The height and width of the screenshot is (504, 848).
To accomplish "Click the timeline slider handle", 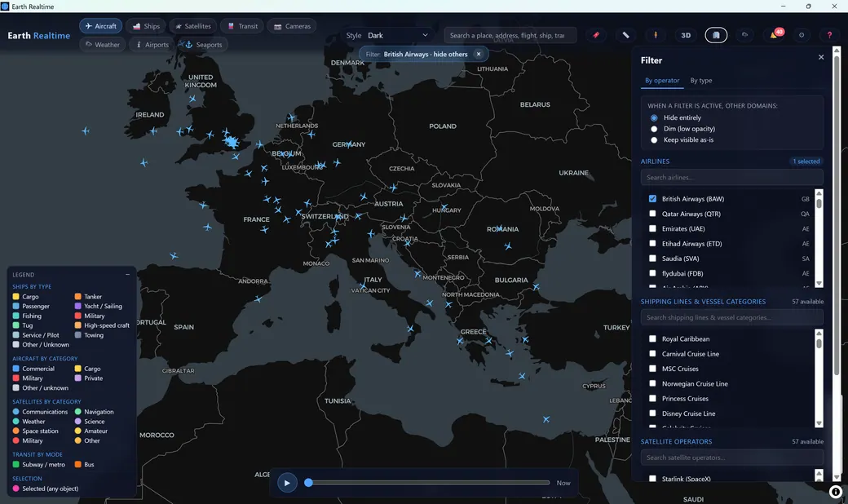I will [x=308, y=482].
